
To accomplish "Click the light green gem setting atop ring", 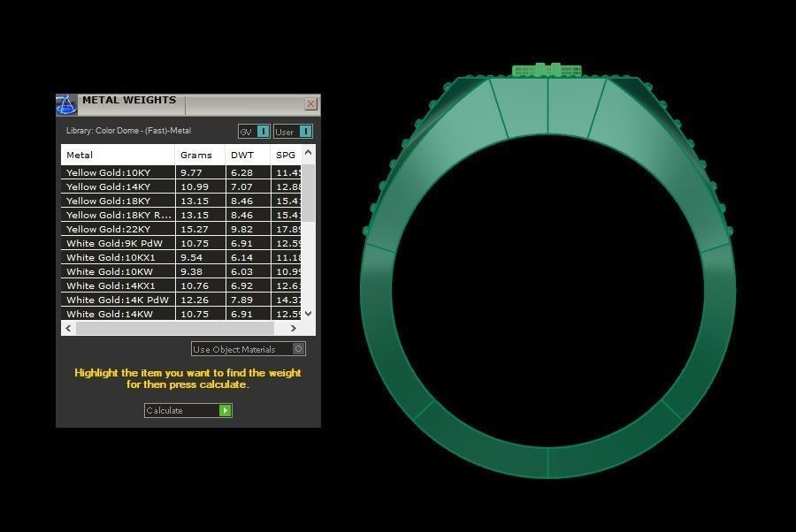I will pos(547,70).
